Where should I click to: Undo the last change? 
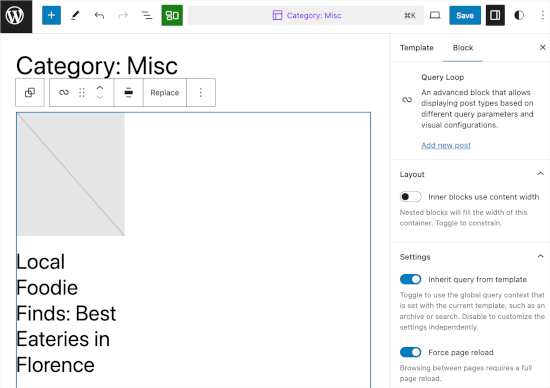click(99, 15)
